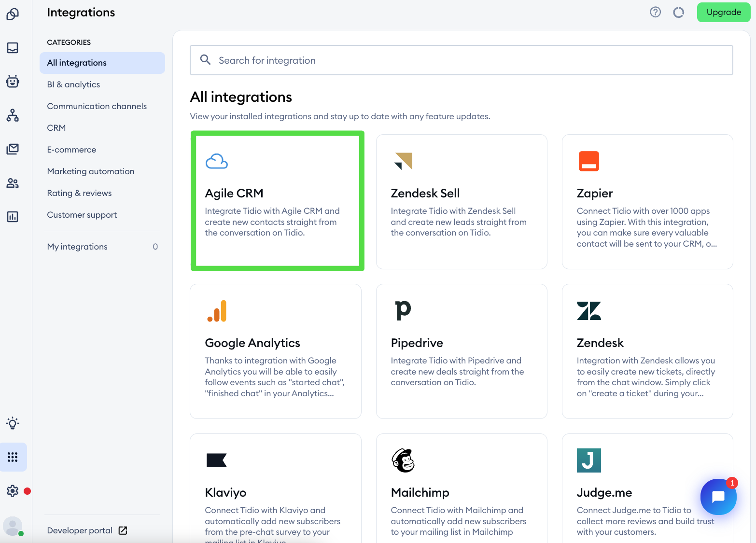Click the search magnifier icon
The height and width of the screenshot is (543, 756).
pos(205,60)
